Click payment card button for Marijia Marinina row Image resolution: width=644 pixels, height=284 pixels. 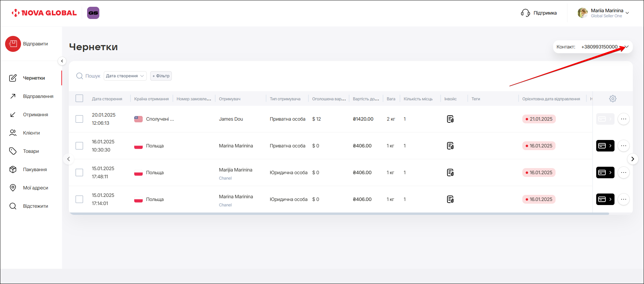point(605,173)
